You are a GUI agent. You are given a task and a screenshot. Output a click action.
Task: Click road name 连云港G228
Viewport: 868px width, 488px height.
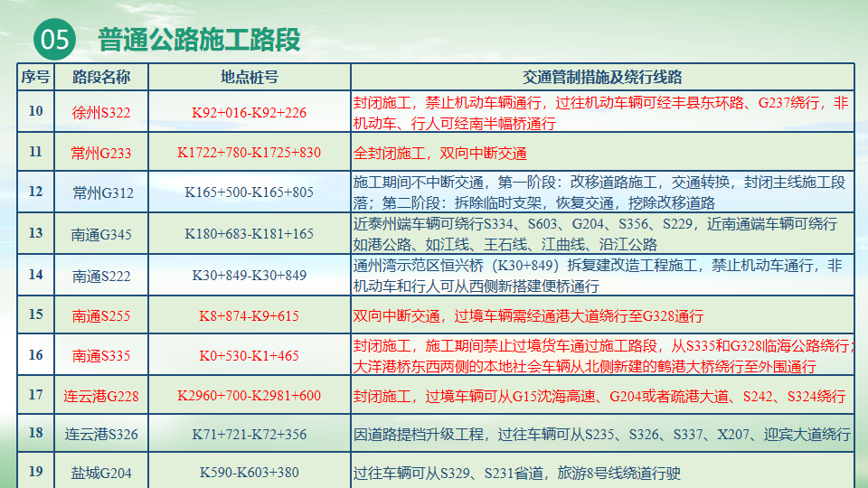[x=101, y=396]
